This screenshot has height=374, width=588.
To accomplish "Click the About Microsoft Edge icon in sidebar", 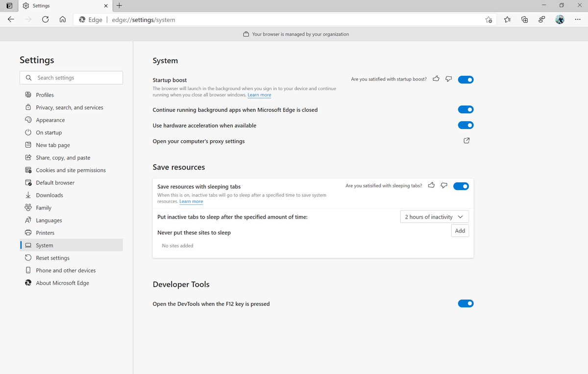I will (x=28, y=283).
